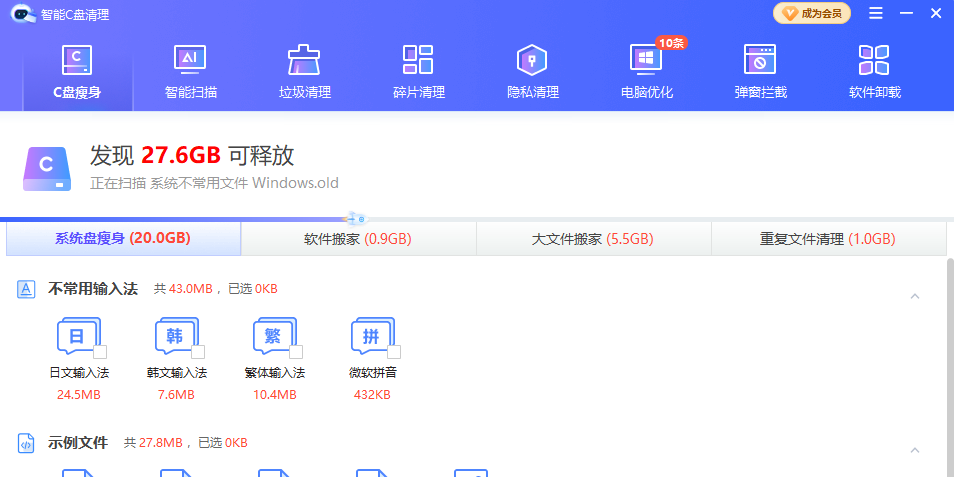Click the purple C drive icon
Screen dimensions: 954x477
coord(47,169)
